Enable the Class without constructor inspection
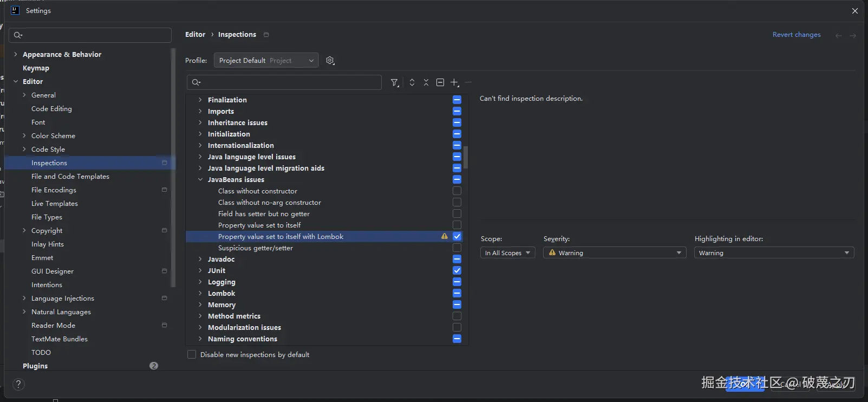Image resolution: width=868 pixels, height=402 pixels. [457, 191]
